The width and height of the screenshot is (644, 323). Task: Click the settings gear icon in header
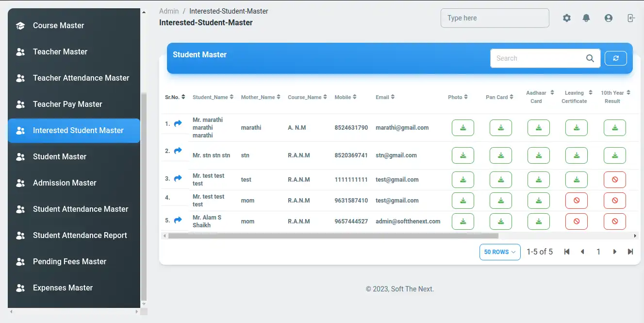point(567,18)
